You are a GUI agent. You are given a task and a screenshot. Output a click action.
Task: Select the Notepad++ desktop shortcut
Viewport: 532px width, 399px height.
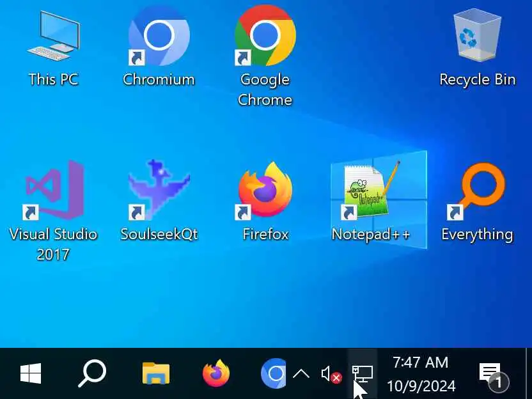[x=371, y=201]
